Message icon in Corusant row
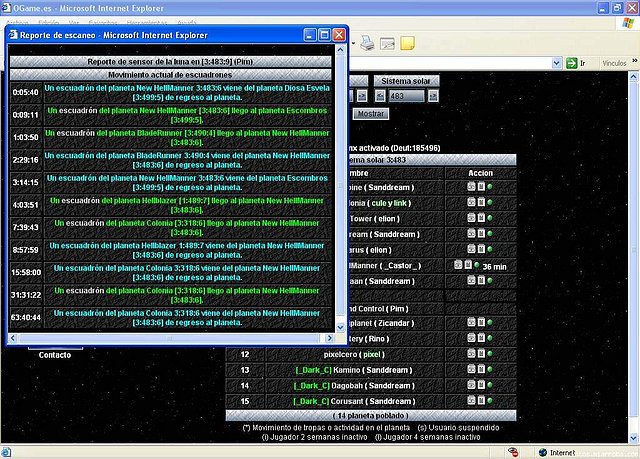Viewport: 640px width, 459px height. tap(481, 400)
